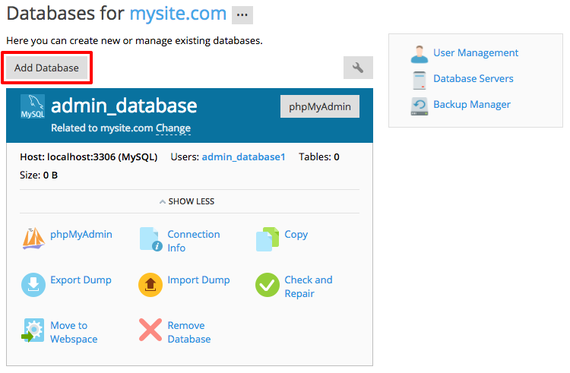Viewport: 570px width, 373px height.
Task: Open the Export Dump link
Action: (x=81, y=280)
